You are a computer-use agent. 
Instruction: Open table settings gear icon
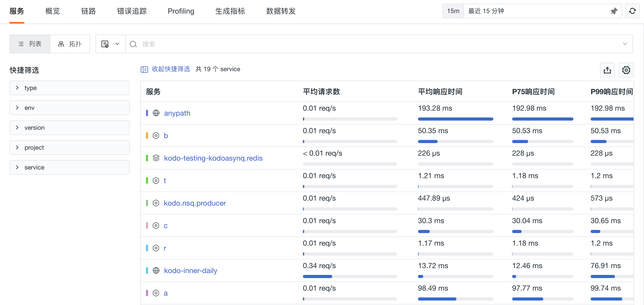[626, 70]
